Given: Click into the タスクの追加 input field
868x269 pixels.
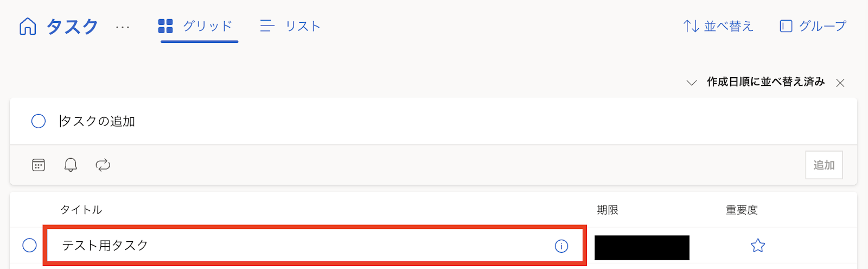Looking at the screenshot, I should pos(325,121).
